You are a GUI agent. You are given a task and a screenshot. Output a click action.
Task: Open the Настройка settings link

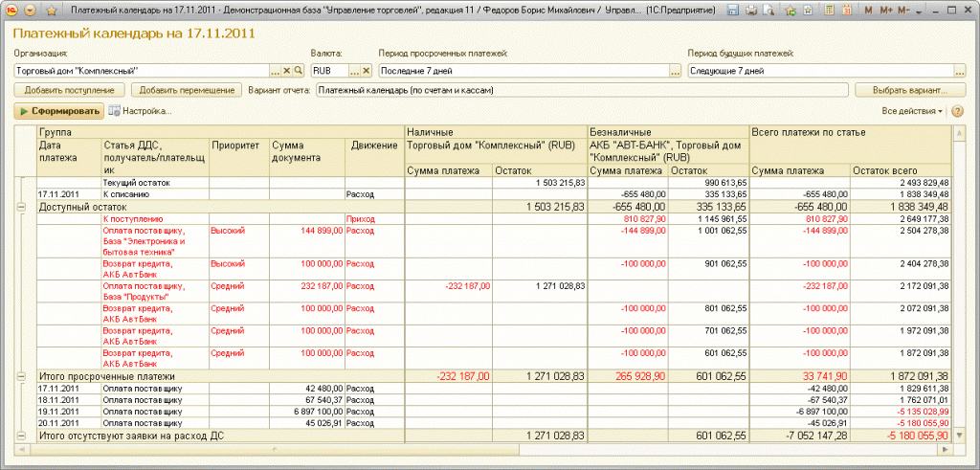pyautogui.click(x=141, y=111)
